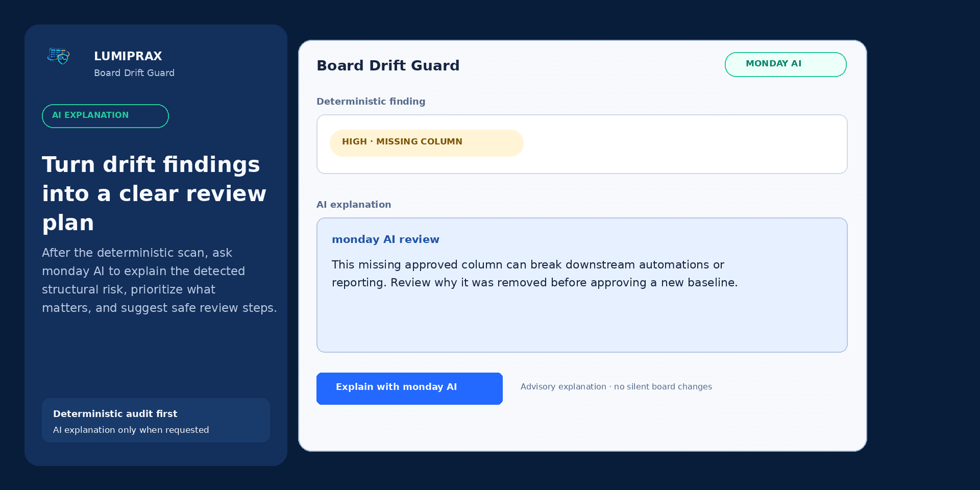980x490 pixels.
Task: Click the missing approved column explanation text
Action: pyautogui.click(x=534, y=274)
